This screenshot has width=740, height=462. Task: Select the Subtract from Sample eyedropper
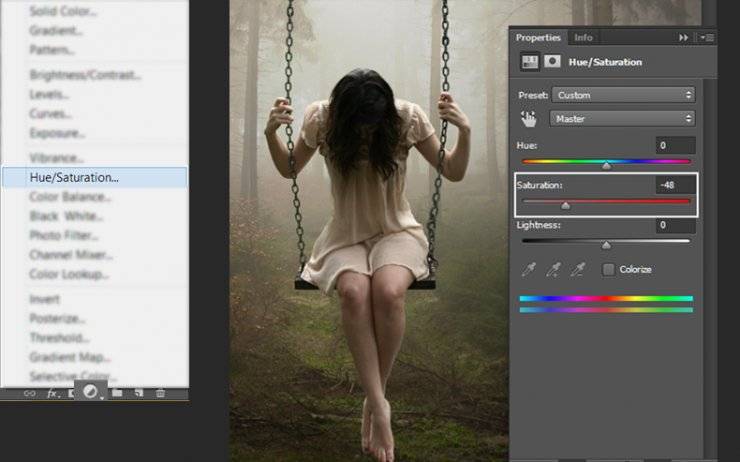tap(578, 269)
